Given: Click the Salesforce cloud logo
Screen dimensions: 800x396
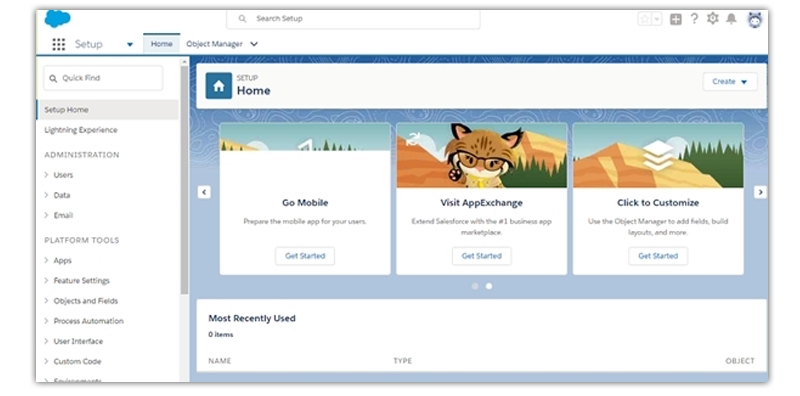Looking at the screenshot, I should pyautogui.click(x=57, y=19).
